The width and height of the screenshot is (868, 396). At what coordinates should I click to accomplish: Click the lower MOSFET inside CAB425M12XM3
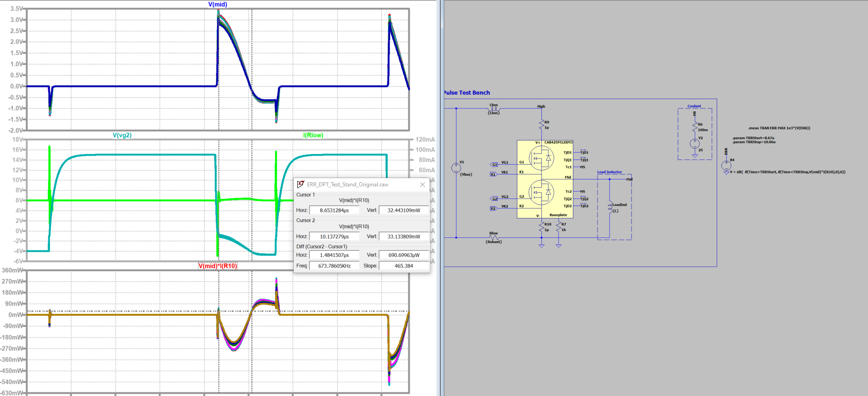click(x=541, y=192)
